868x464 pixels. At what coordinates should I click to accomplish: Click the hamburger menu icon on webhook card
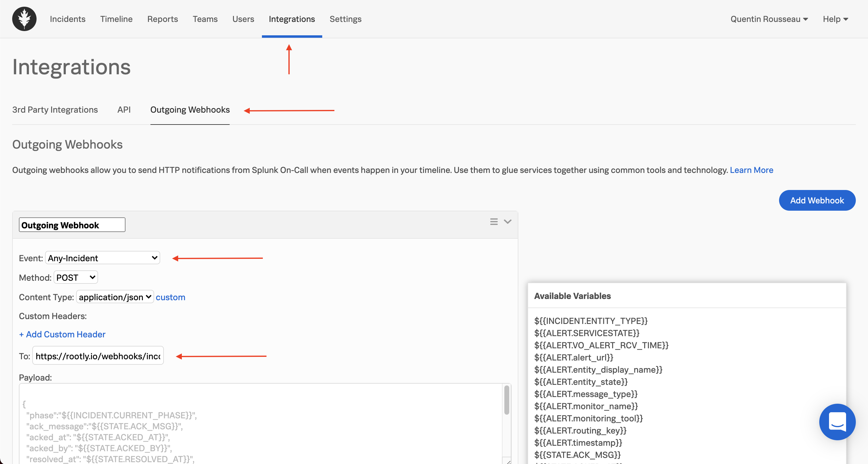[494, 221]
